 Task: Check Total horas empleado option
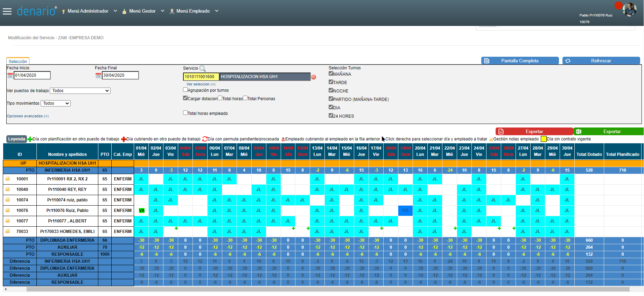(x=185, y=113)
